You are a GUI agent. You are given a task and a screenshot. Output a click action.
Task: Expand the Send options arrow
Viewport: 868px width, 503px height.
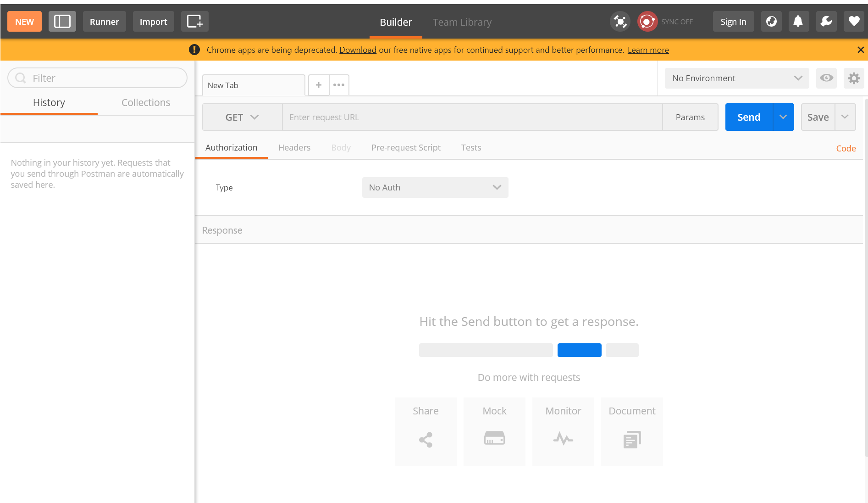783,117
